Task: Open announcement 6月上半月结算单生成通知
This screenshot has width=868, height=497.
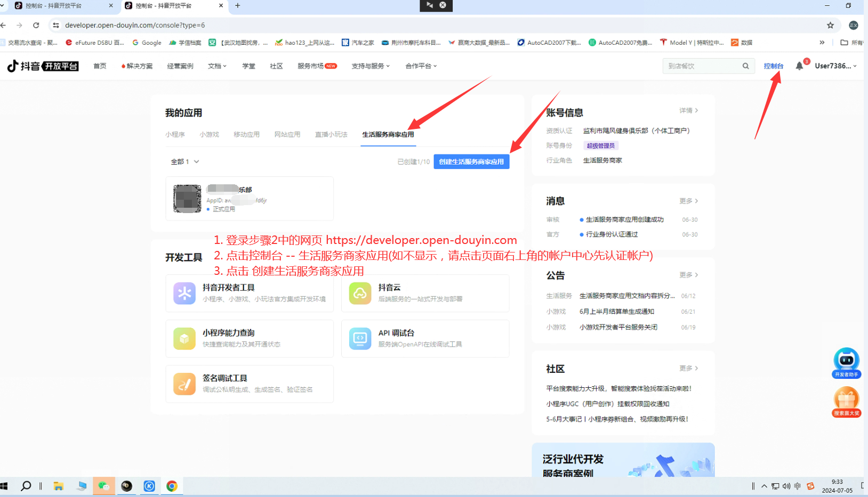Action: click(617, 312)
